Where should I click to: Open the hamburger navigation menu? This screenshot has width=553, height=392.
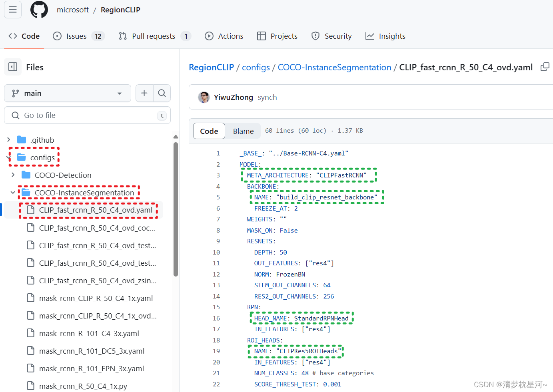point(13,9)
